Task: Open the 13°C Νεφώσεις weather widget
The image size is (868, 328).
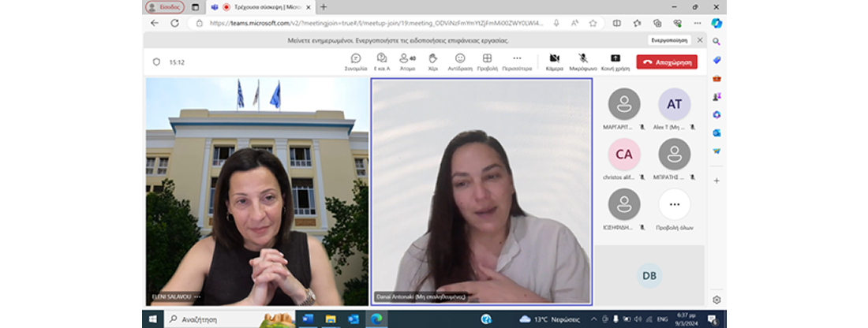Action: pyautogui.click(x=549, y=319)
